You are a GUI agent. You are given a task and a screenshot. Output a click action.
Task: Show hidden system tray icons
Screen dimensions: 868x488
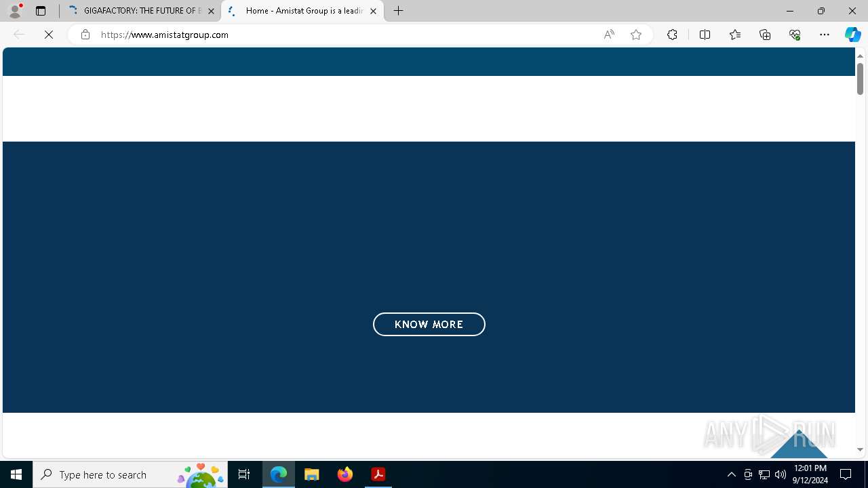[731, 474]
